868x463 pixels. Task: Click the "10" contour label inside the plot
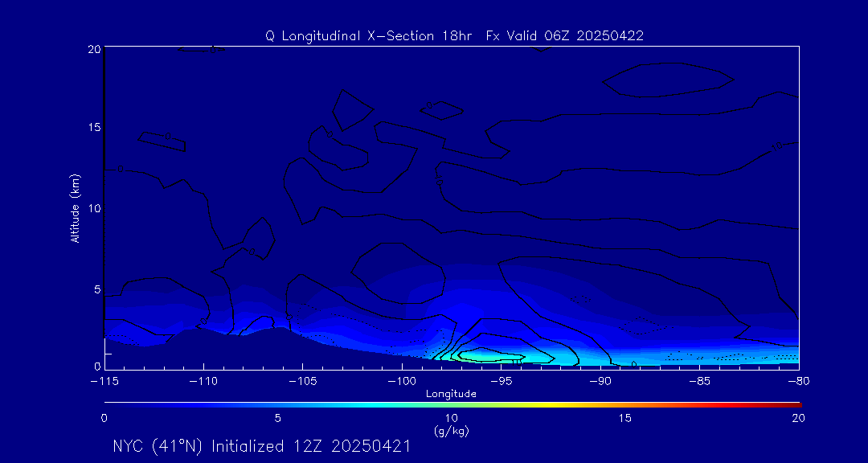pos(777,146)
